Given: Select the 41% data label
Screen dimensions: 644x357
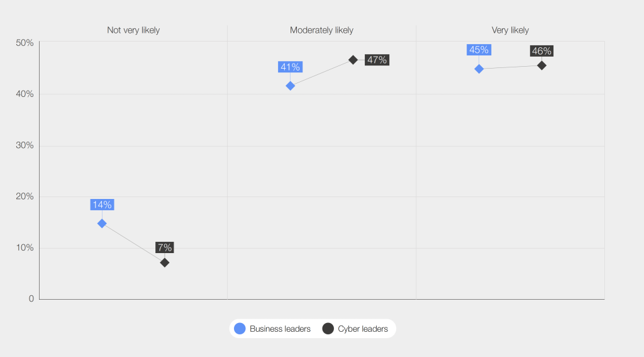Looking at the screenshot, I should point(290,67).
